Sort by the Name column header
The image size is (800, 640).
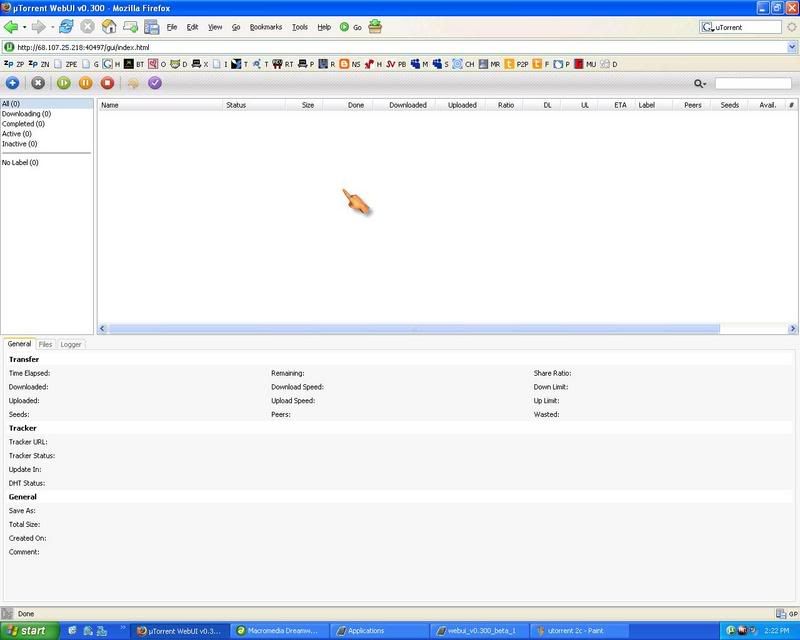[x=160, y=105]
